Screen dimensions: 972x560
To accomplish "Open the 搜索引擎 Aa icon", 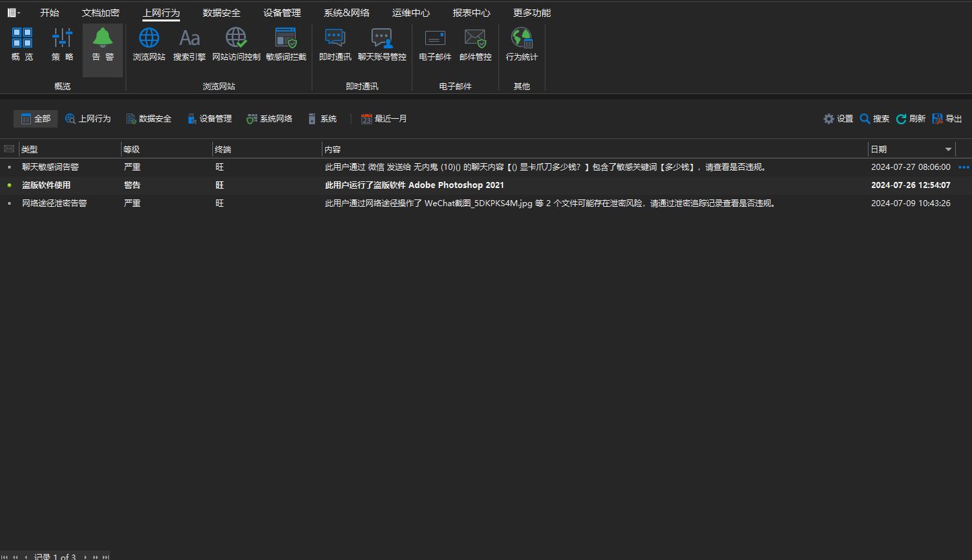I will pos(189,44).
